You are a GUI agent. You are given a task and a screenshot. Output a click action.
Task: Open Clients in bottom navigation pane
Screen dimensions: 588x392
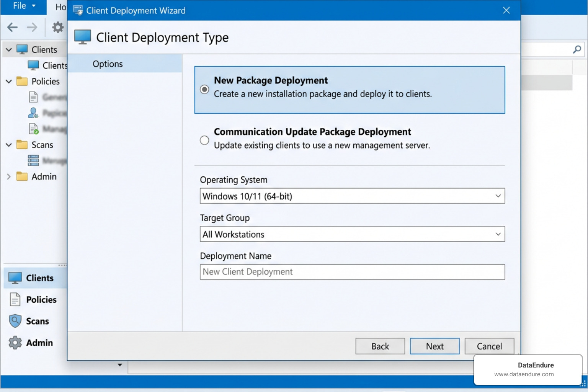tap(36, 278)
